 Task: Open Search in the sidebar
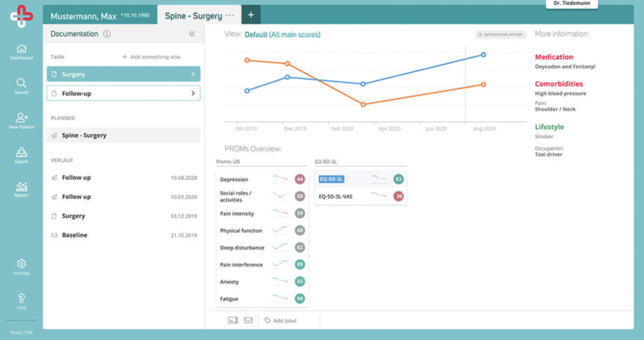coord(21,83)
